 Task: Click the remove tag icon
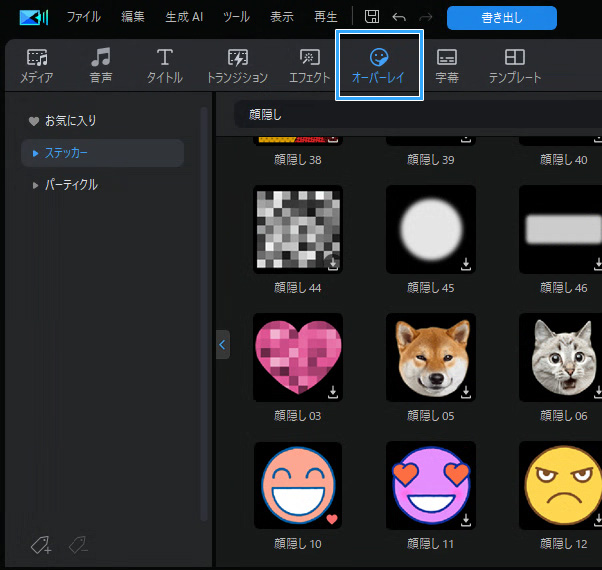[x=79, y=545]
